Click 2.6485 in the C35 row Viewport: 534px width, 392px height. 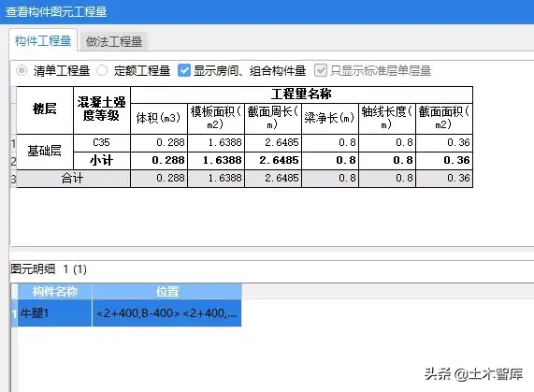point(273,143)
